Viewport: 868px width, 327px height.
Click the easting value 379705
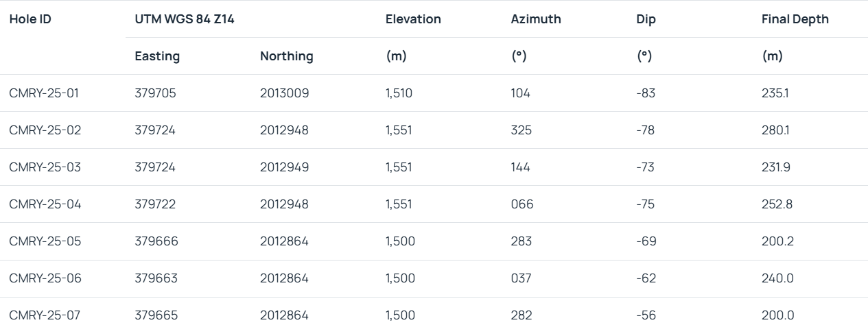155,93
